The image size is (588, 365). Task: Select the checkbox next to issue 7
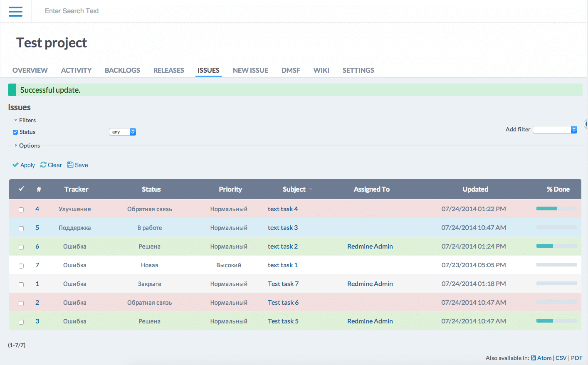tap(21, 265)
